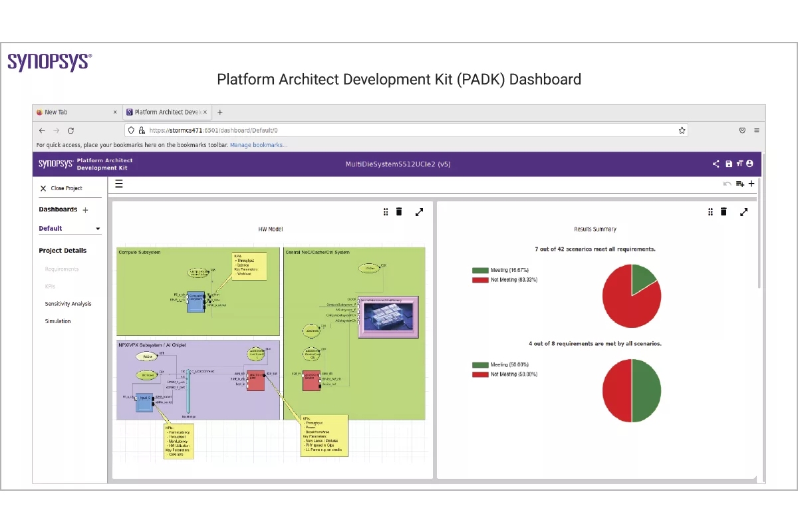
Task: Bookmark this page with the star icon
Action: [682, 130]
